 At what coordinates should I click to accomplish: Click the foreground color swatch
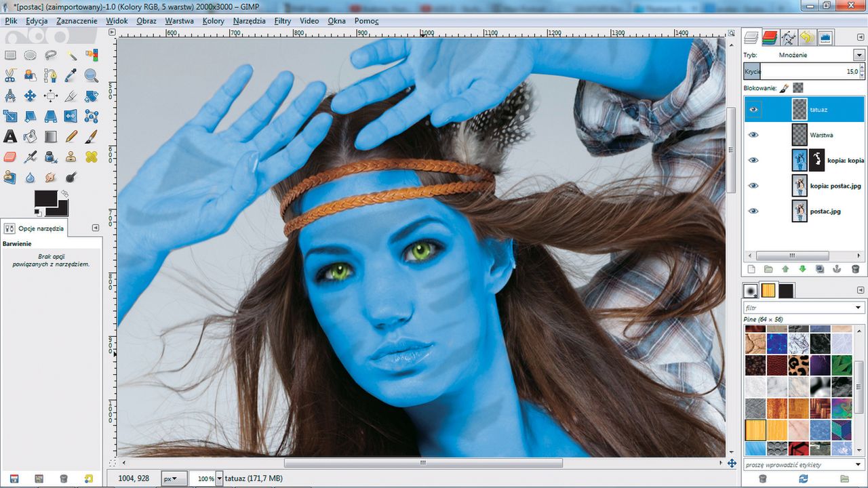(45, 198)
